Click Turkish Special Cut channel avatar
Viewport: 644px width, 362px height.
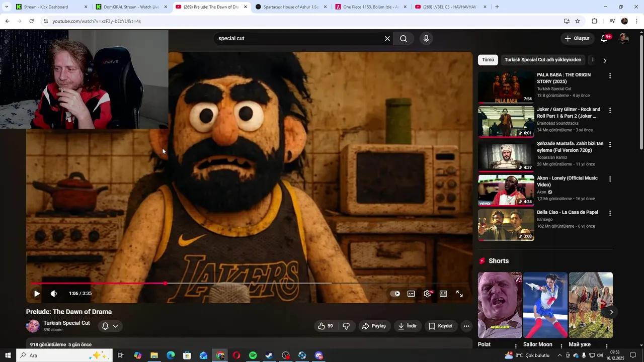(x=33, y=326)
